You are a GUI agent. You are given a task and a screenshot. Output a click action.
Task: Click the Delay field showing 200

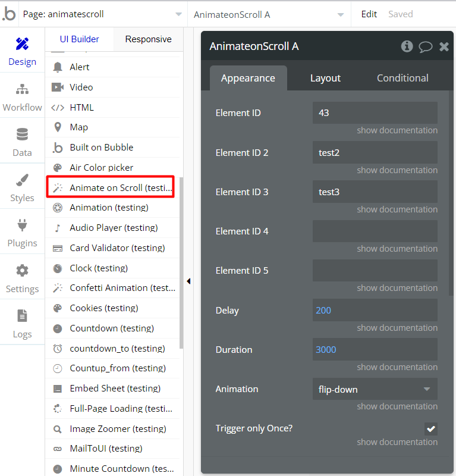pyautogui.click(x=375, y=310)
